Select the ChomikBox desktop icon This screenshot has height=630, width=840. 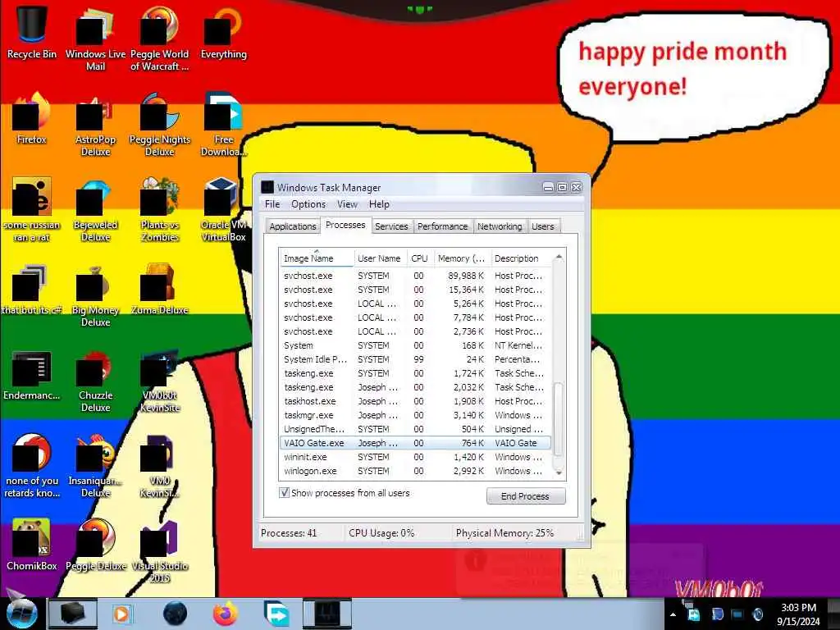click(32, 545)
